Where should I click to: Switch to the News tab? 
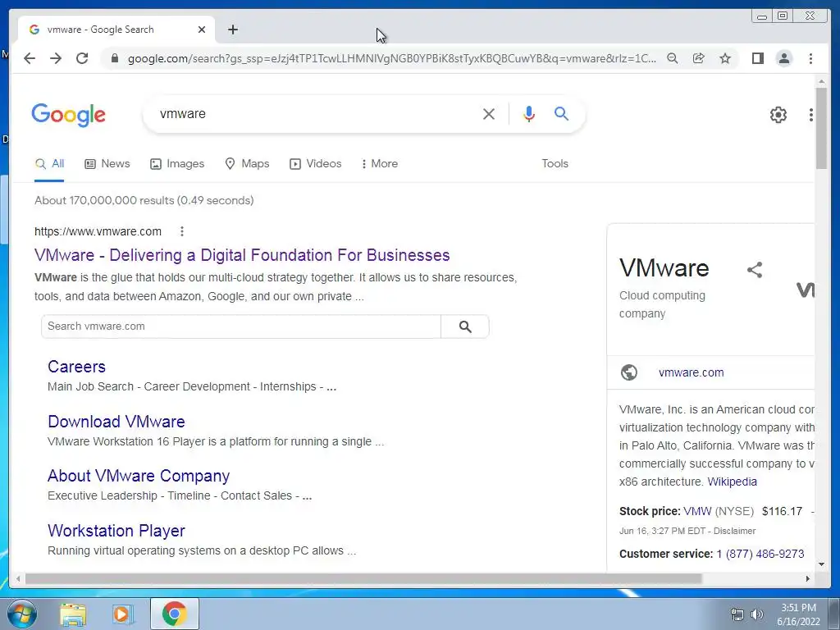pyautogui.click(x=107, y=164)
